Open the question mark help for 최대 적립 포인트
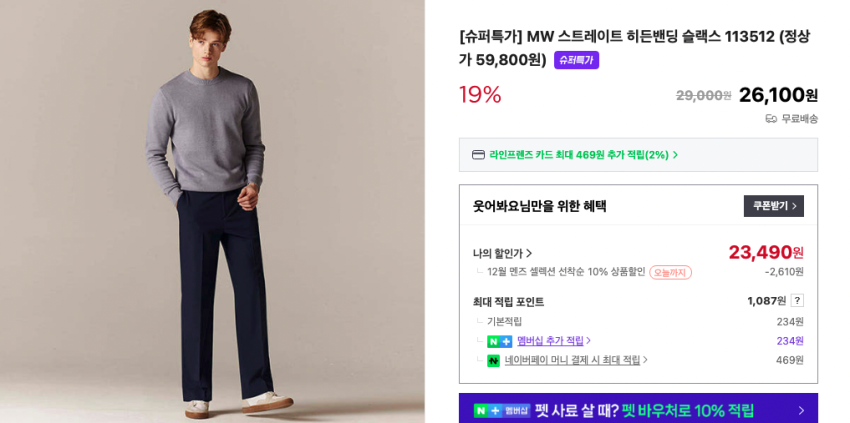 coord(797,300)
